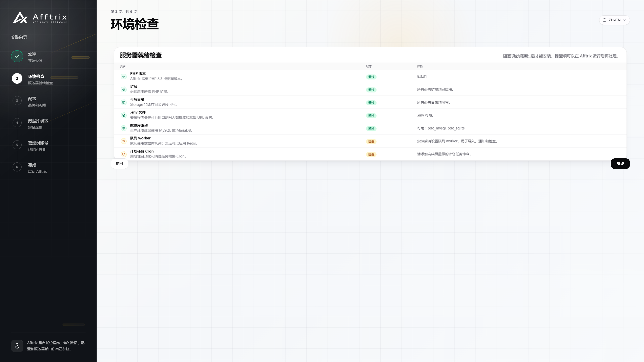644x362 pixels.
Task: Click 通过 badge for 扩展 row
Action: click(371, 90)
